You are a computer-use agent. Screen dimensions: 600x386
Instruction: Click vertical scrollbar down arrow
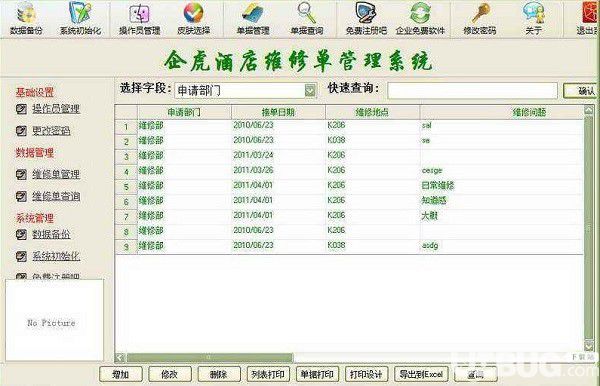[589, 346]
